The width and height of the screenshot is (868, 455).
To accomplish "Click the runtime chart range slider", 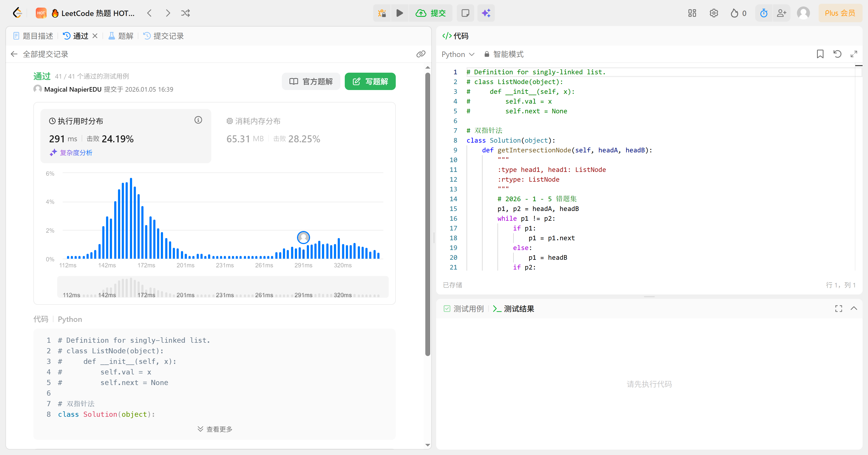I will point(223,287).
